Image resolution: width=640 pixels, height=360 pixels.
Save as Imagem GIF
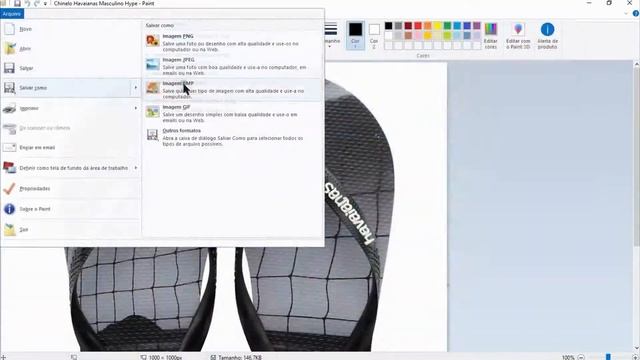233,113
